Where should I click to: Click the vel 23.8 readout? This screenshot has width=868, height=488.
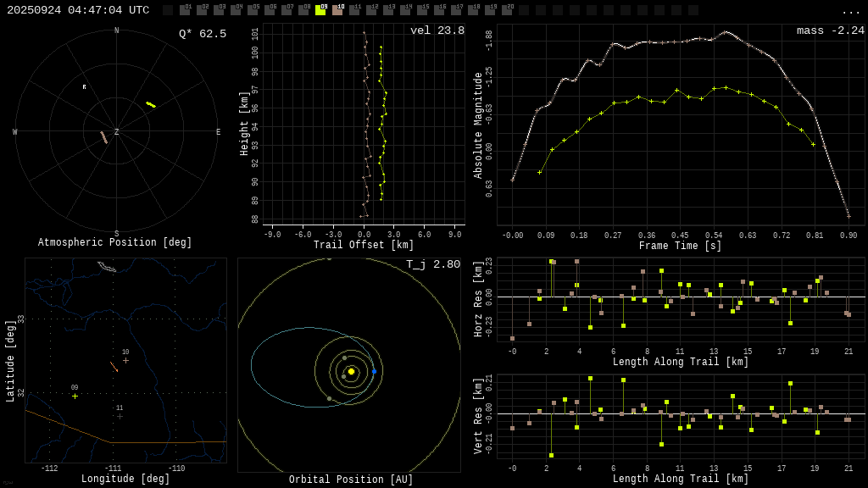437,30
